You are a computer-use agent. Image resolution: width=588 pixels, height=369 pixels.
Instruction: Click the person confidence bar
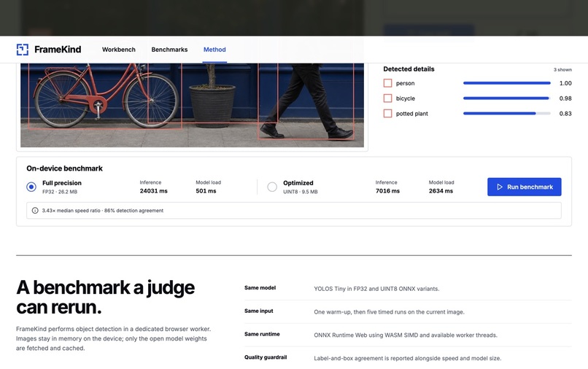coord(507,83)
